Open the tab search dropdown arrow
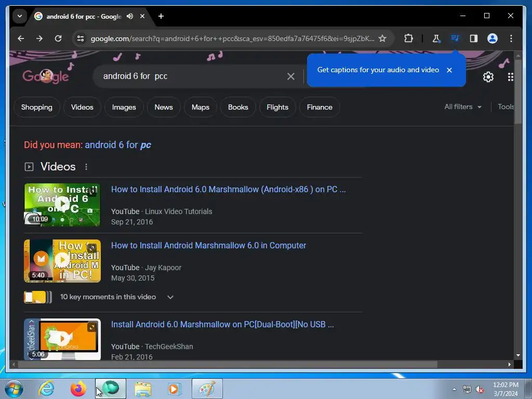 20,16
